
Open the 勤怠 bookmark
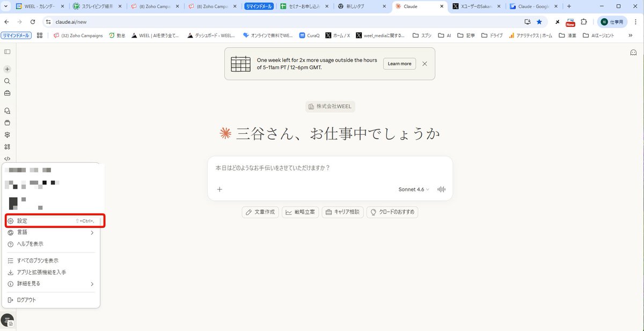(x=117, y=35)
